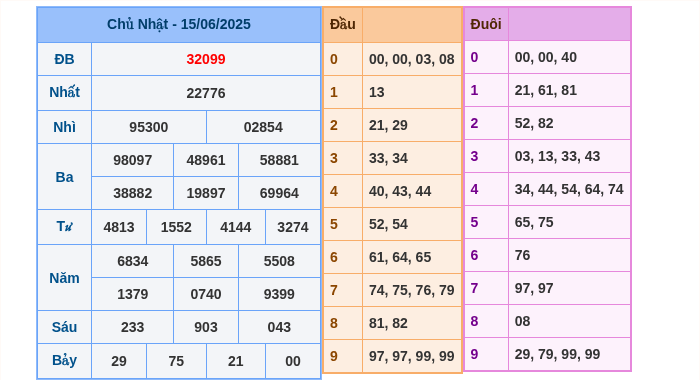
Task: Click the Ba row label
Action: (64, 177)
